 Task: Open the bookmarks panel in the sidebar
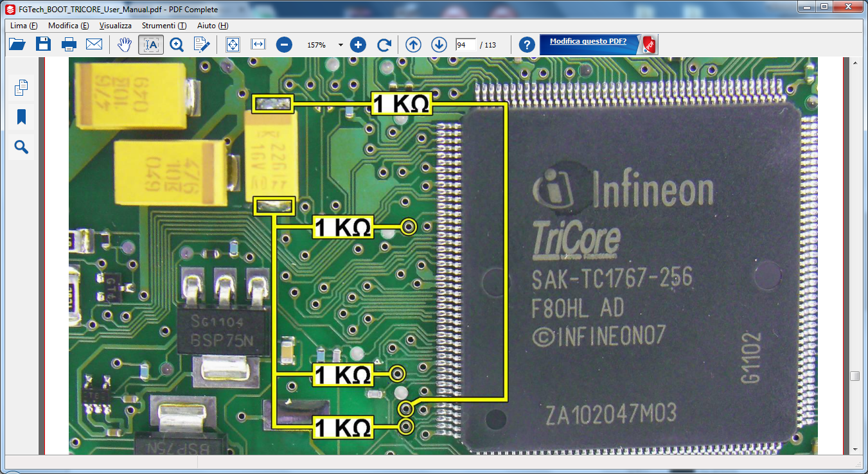(x=21, y=117)
